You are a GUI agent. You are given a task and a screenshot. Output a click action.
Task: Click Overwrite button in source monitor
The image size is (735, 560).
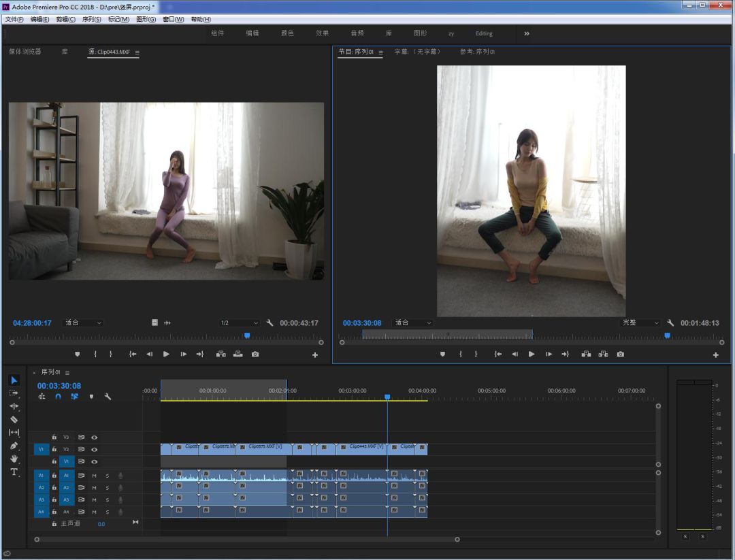tap(238, 355)
